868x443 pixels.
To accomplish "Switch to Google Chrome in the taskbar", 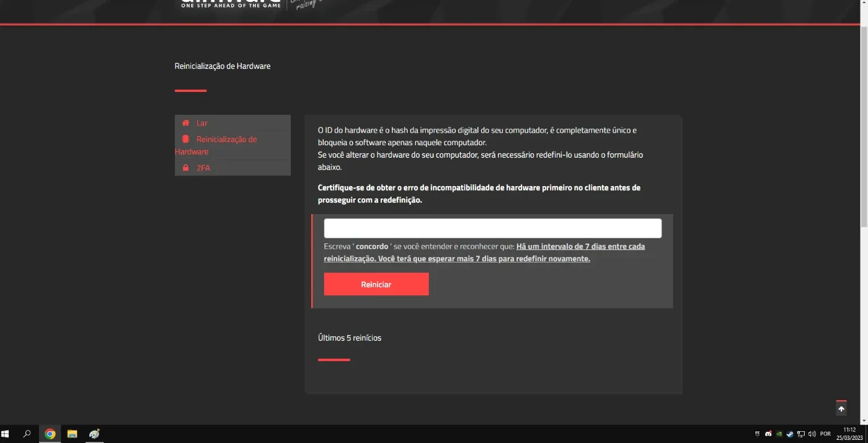I will [50, 434].
